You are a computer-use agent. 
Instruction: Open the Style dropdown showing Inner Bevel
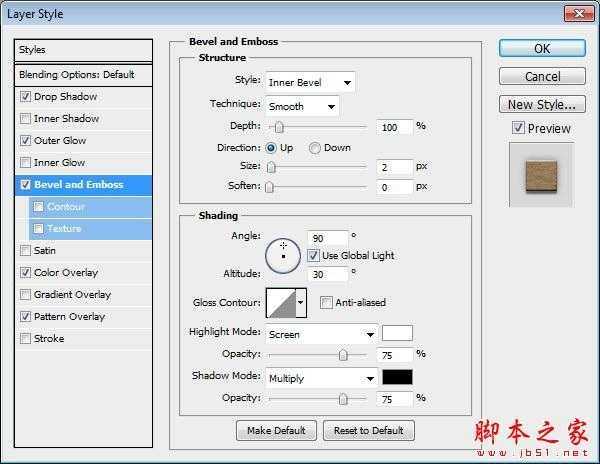point(310,82)
